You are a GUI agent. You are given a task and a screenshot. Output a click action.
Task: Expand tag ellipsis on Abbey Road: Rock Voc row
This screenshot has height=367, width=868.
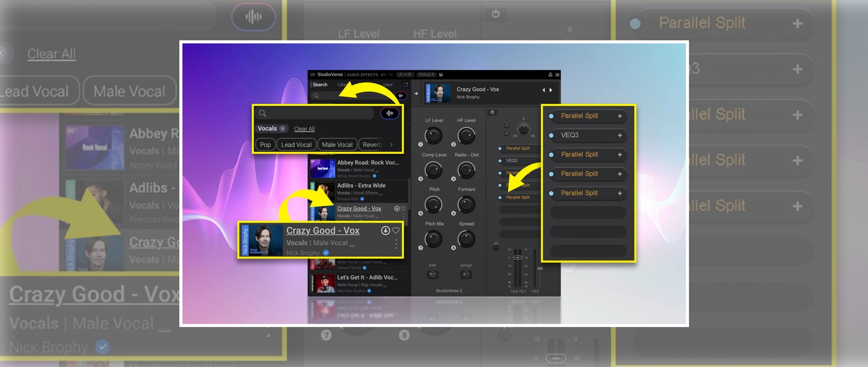pyautogui.click(x=377, y=170)
